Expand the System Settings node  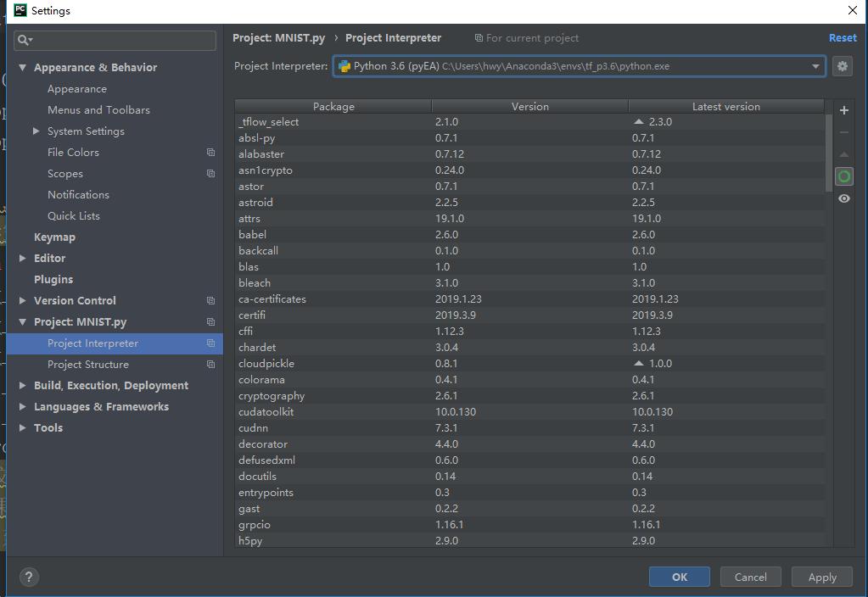click(x=36, y=131)
